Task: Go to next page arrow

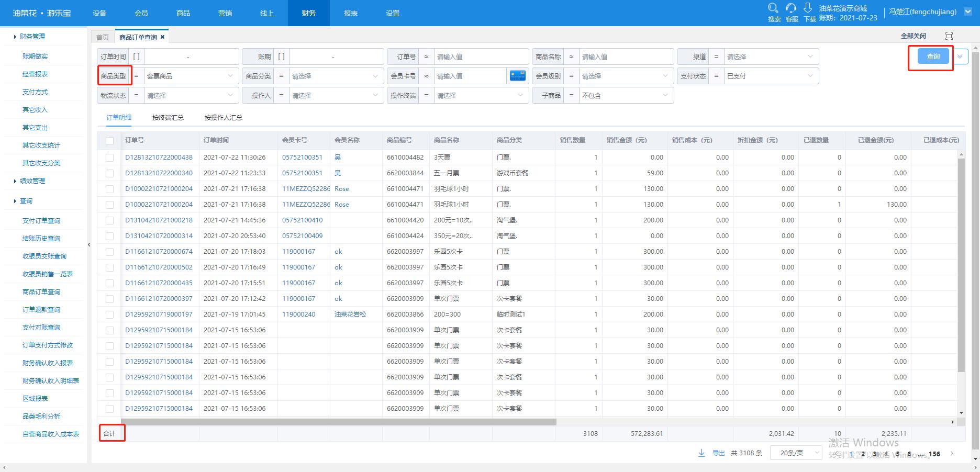Action: click(952, 454)
